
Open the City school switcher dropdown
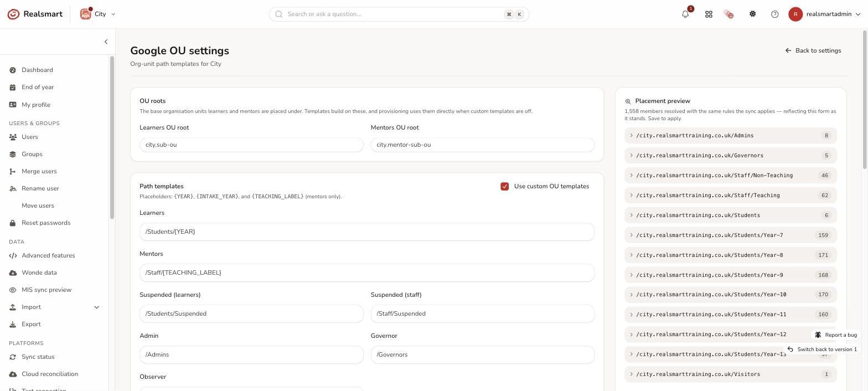(x=98, y=14)
